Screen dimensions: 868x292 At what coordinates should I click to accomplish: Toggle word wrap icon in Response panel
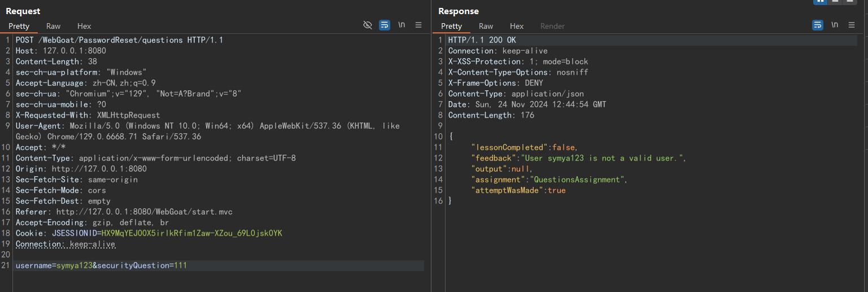click(x=818, y=25)
